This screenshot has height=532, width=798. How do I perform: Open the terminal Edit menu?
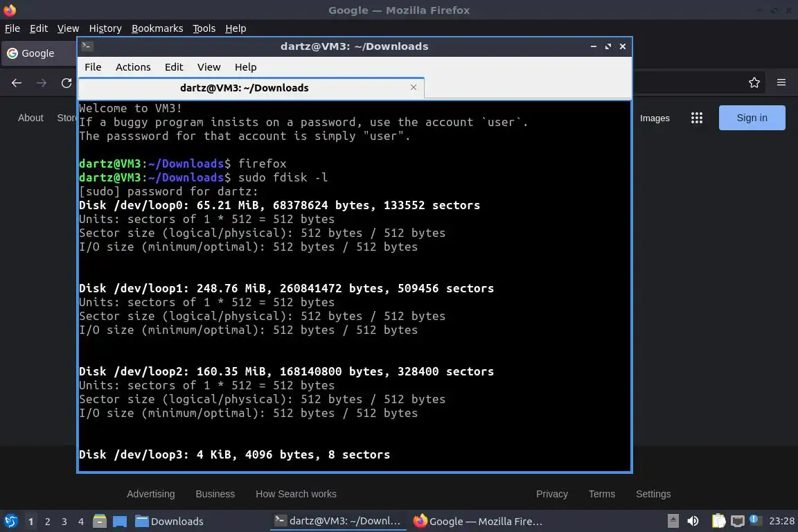point(174,67)
